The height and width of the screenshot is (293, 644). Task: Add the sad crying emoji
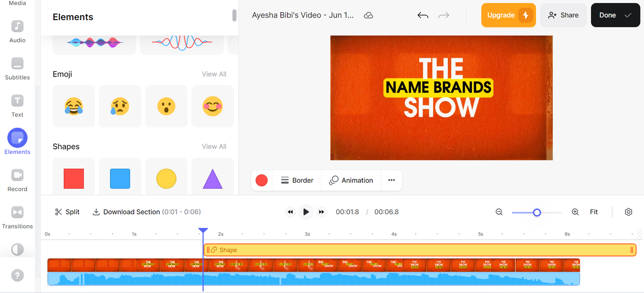click(x=120, y=106)
